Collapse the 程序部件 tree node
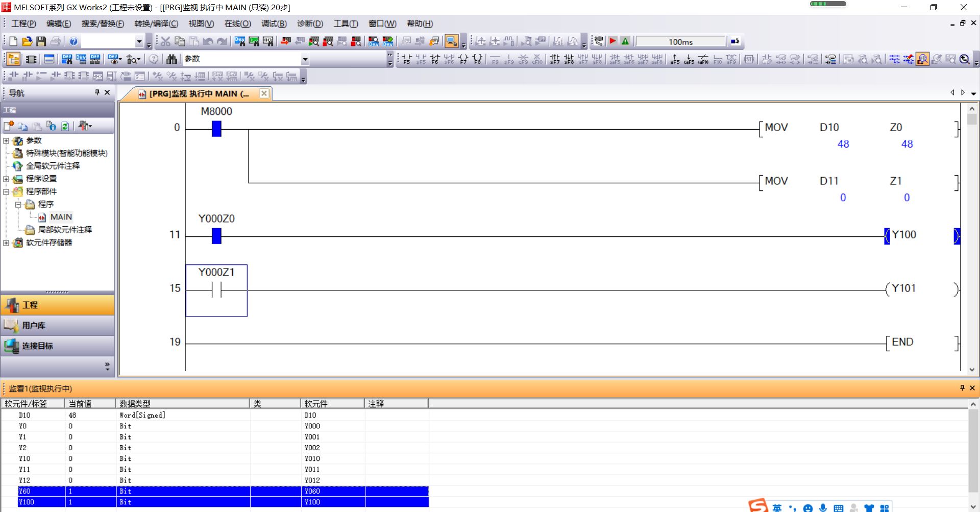This screenshot has height=512, width=980. point(6,192)
